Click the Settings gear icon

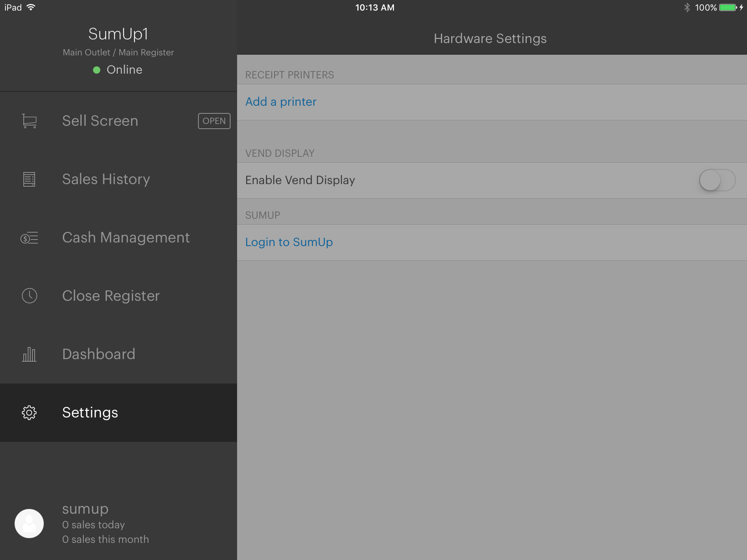coord(29,413)
